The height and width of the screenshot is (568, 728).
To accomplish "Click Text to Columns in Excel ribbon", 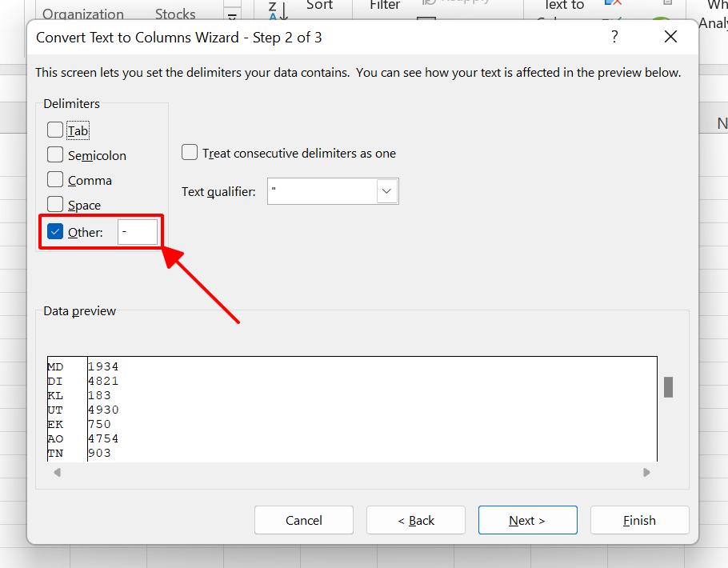I will pos(564,6).
